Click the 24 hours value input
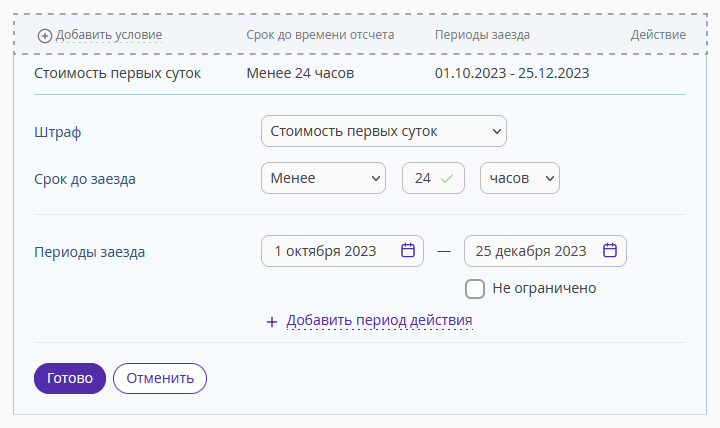Screen dimensions: 720x428 [433, 178]
